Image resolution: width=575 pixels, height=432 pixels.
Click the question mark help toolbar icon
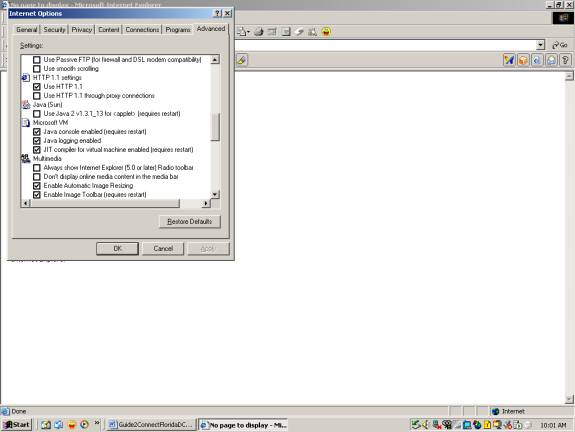(x=565, y=60)
